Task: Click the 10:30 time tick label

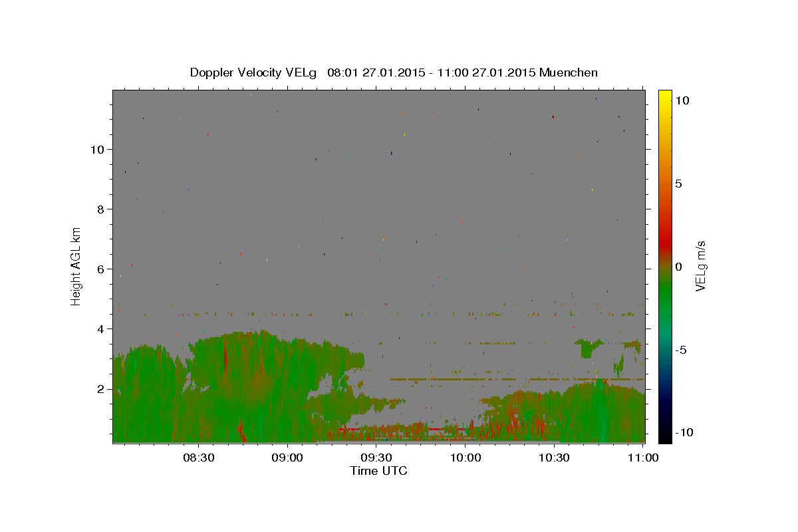Action: (x=554, y=458)
